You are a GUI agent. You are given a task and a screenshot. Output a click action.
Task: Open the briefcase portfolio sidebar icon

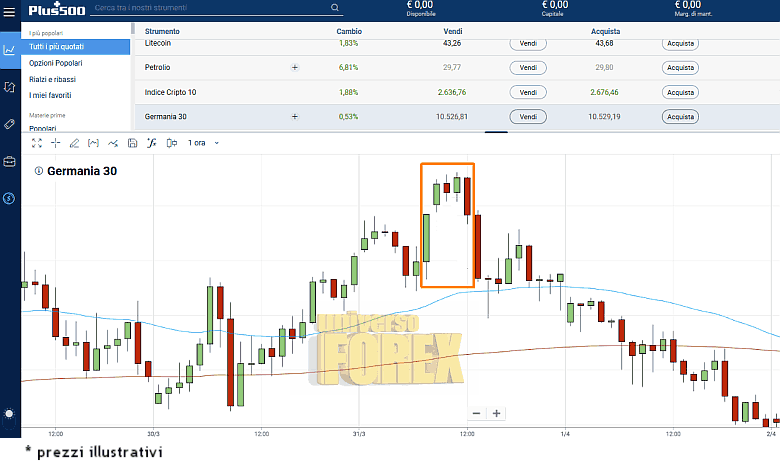(x=9, y=161)
